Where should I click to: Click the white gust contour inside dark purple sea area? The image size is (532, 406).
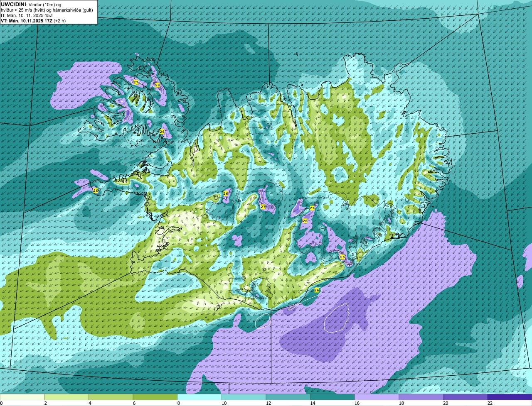pyautogui.click(x=336, y=318)
